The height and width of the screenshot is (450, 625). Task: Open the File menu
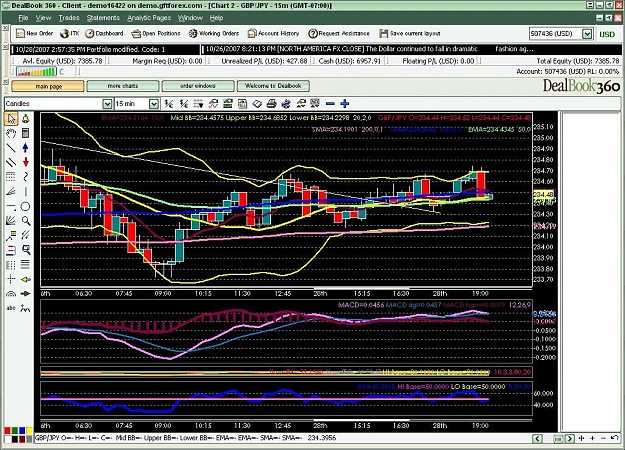(x=23, y=18)
